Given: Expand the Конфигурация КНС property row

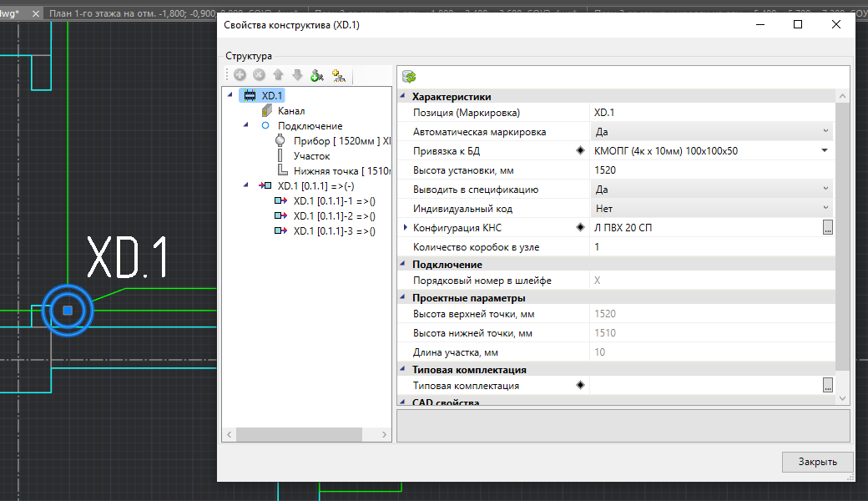Looking at the screenshot, I should pos(406,228).
